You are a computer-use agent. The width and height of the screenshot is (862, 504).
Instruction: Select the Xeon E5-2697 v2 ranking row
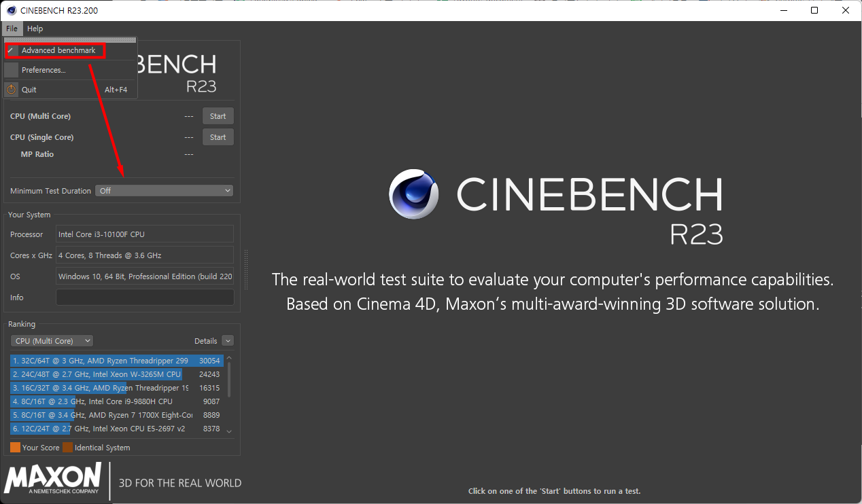coord(117,429)
